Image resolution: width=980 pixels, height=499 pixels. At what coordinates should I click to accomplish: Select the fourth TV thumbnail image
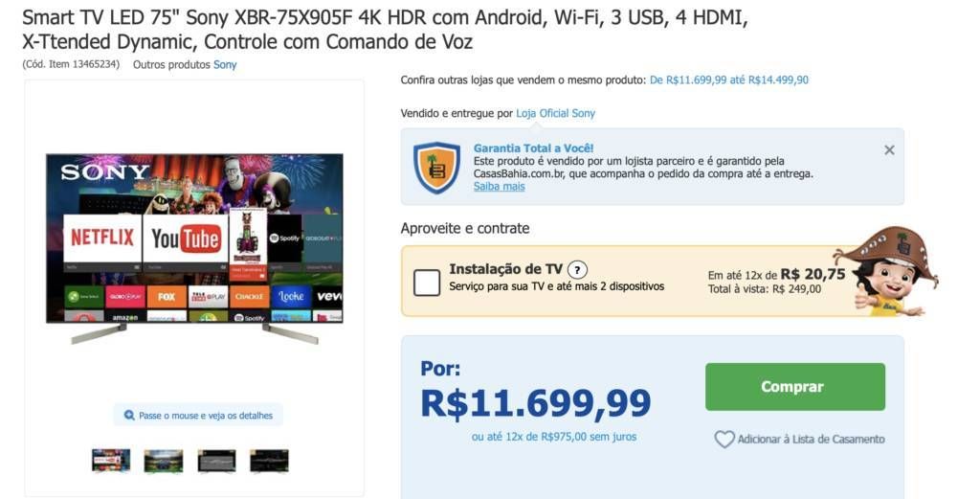269,461
